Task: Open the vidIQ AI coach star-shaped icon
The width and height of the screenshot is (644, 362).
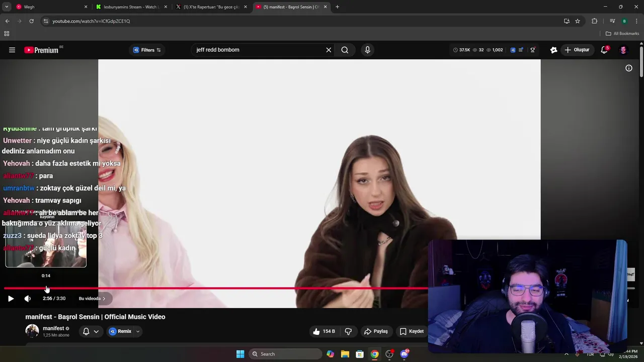Action: (553, 50)
